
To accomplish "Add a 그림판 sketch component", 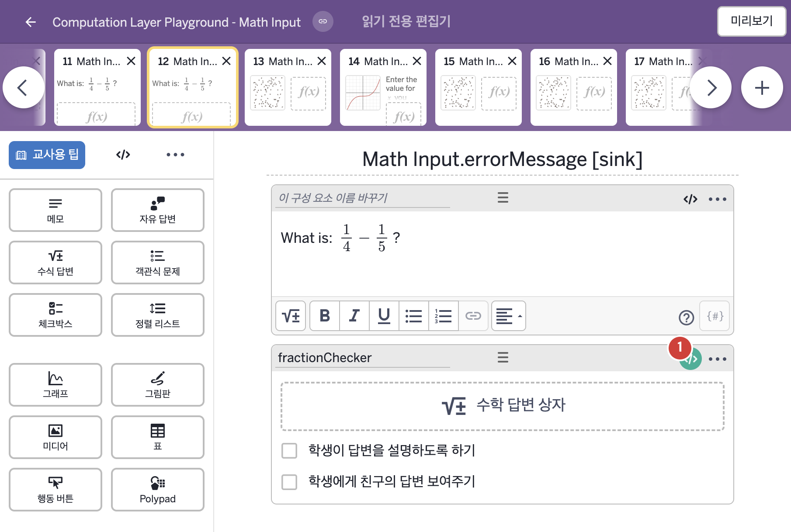I will pos(158,385).
